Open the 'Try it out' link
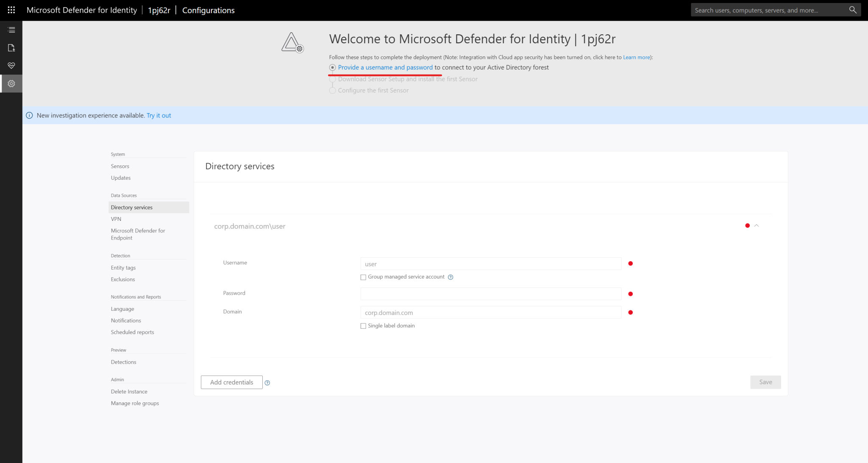The image size is (868, 463). click(x=159, y=115)
